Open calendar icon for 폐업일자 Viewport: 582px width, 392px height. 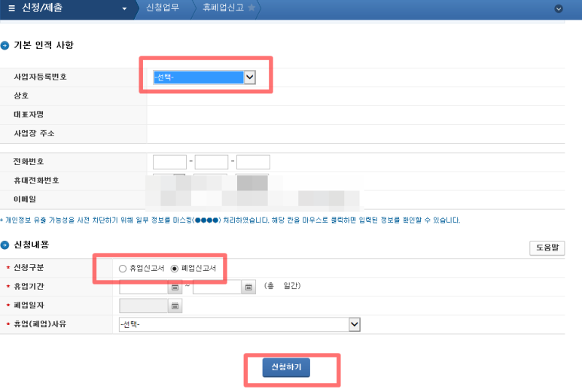[175, 306]
